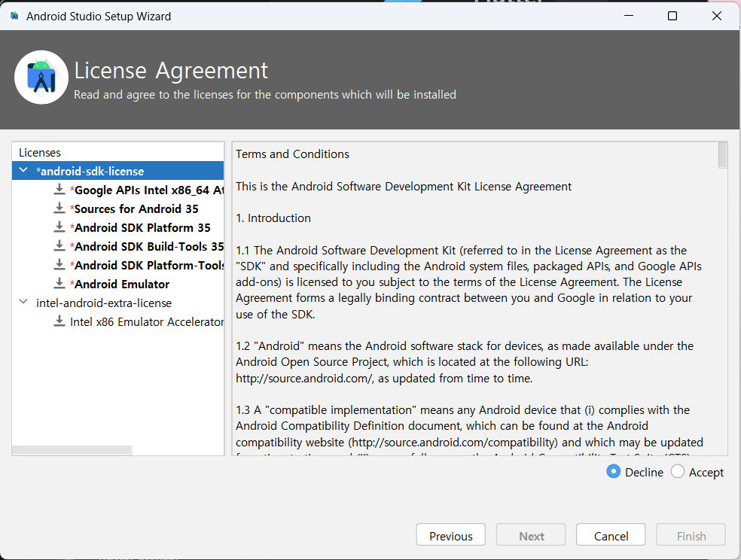Click download icon beside Android Emulator

(59, 284)
